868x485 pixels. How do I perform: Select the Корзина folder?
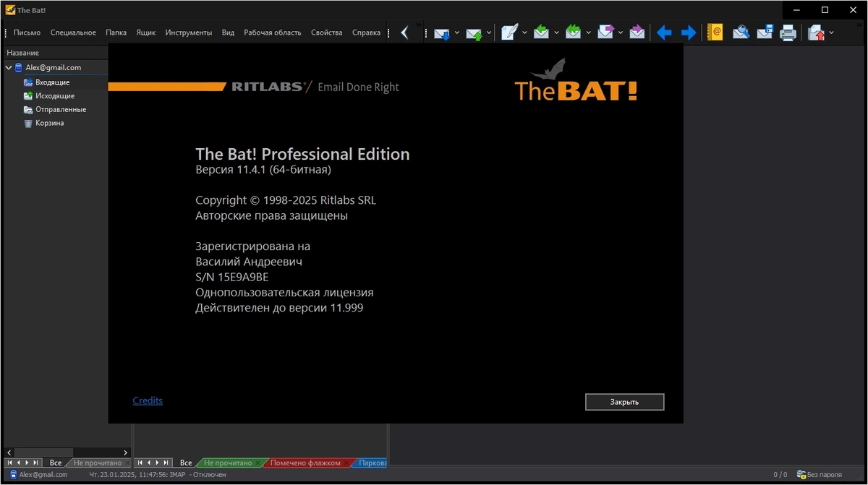[x=50, y=123]
